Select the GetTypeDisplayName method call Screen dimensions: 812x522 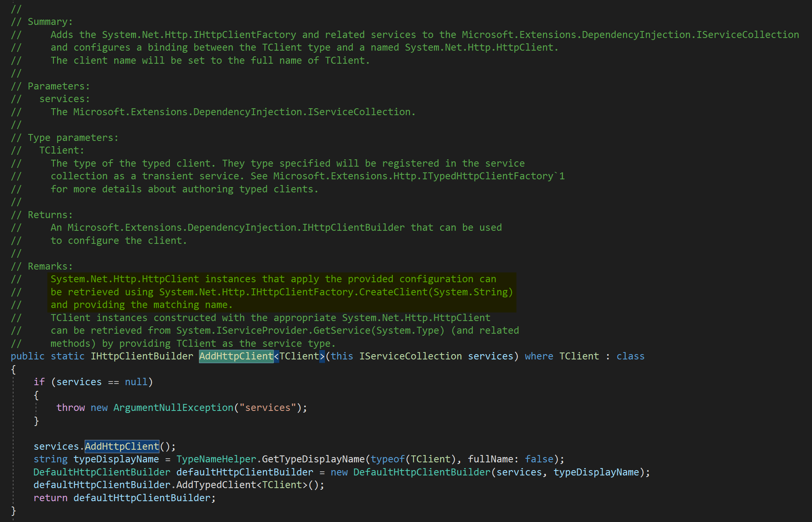(x=314, y=459)
